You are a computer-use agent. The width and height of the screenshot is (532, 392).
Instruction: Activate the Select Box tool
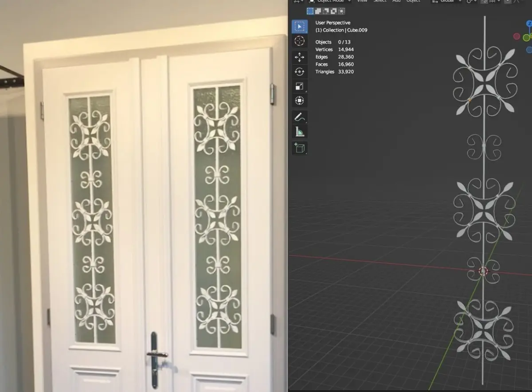pyautogui.click(x=300, y=26)
